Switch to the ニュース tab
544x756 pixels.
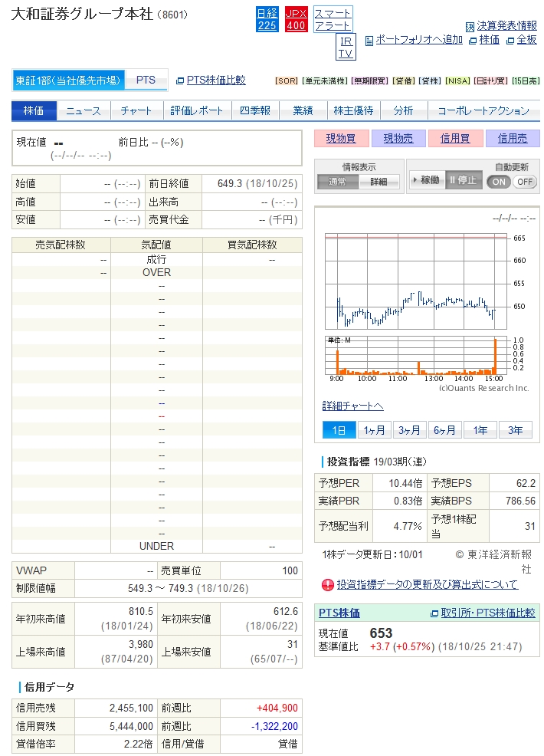(x=84, y=111)
